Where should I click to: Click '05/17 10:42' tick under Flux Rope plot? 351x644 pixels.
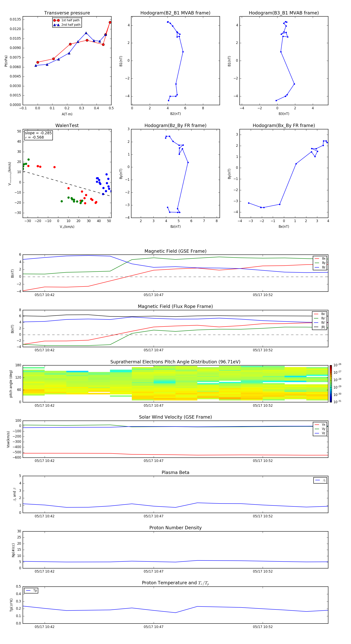click(x=44, y=350)
